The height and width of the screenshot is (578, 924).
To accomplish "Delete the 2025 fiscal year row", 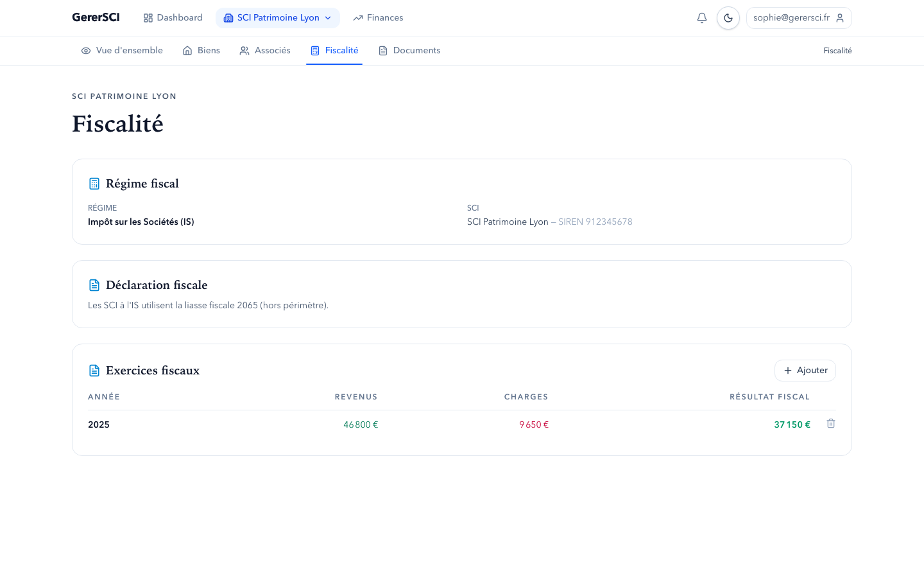I will [831, 424].
